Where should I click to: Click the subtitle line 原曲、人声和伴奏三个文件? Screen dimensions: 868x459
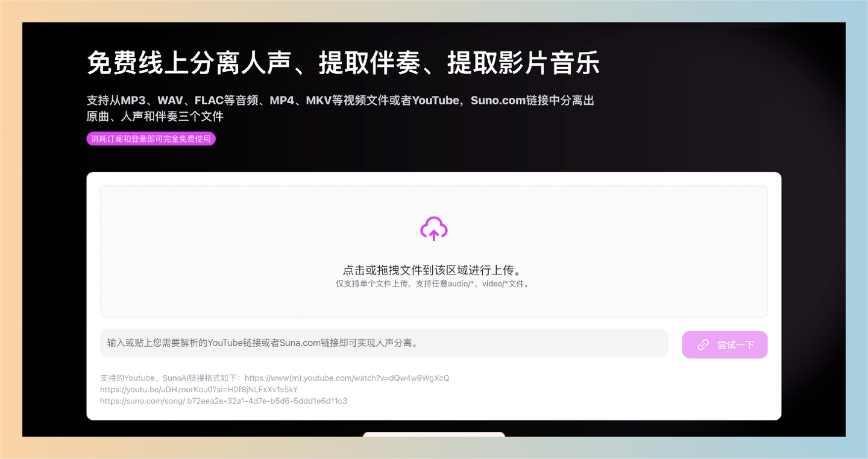click(x=155, y=116)
